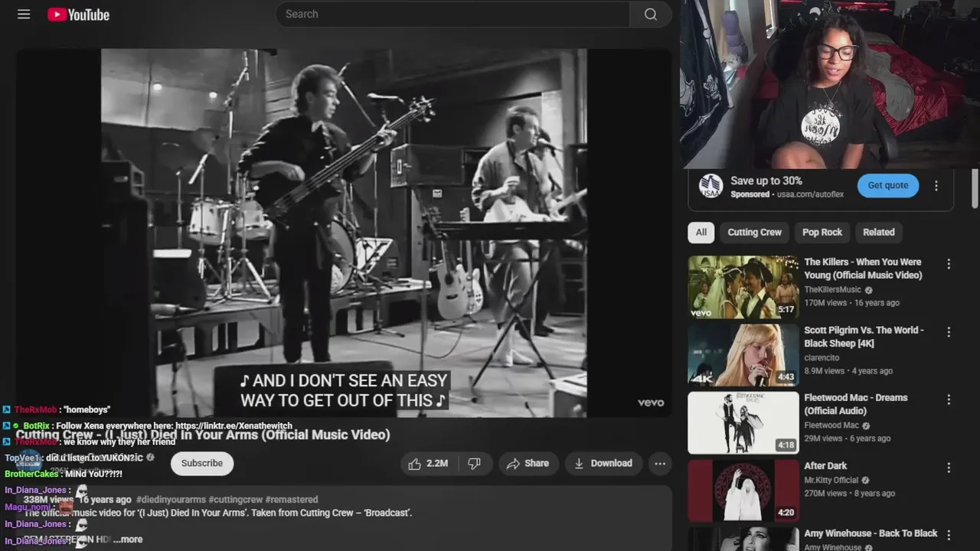Click Get quote on USAA ad

pos(887,185)
